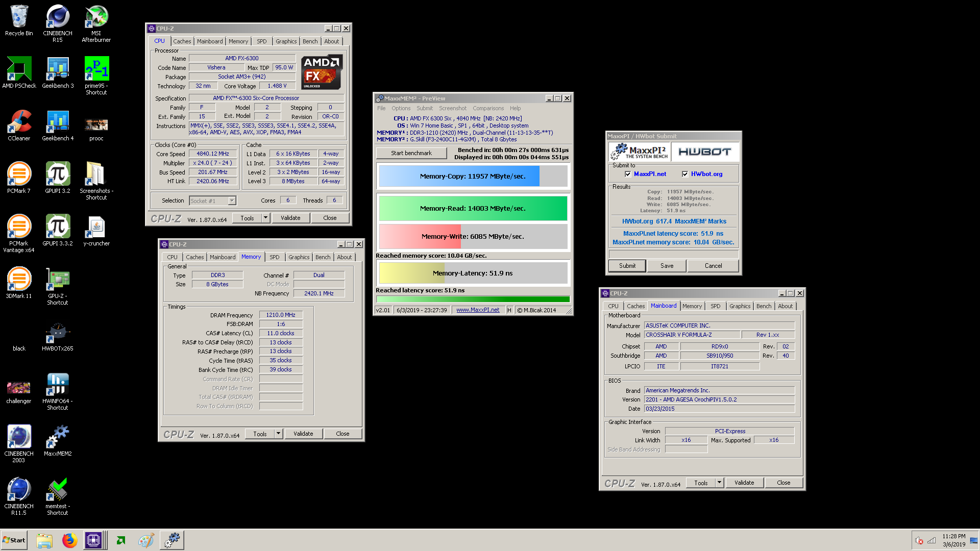Open File Explorer from taskbar
Screen dimensions: 980x551
[44, 540]
